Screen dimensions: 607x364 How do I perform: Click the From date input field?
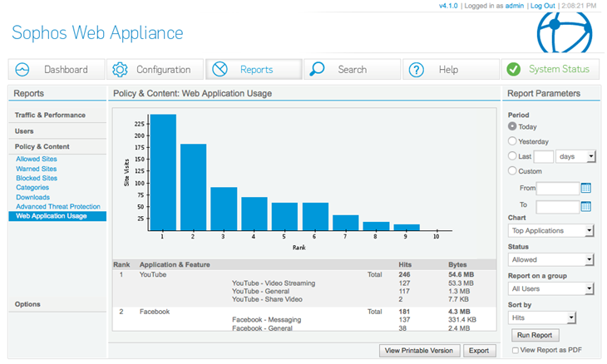coord(557,189)
